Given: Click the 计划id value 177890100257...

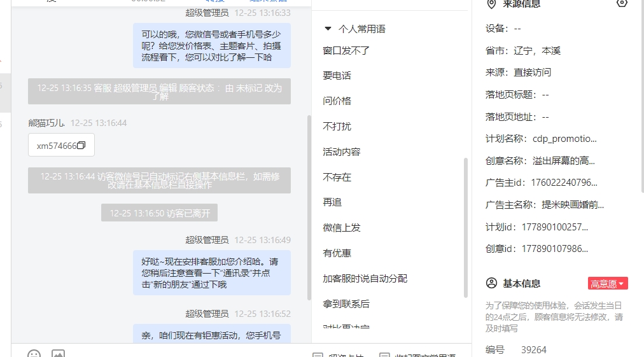Looking at the screenshot, I should [554, 227].
